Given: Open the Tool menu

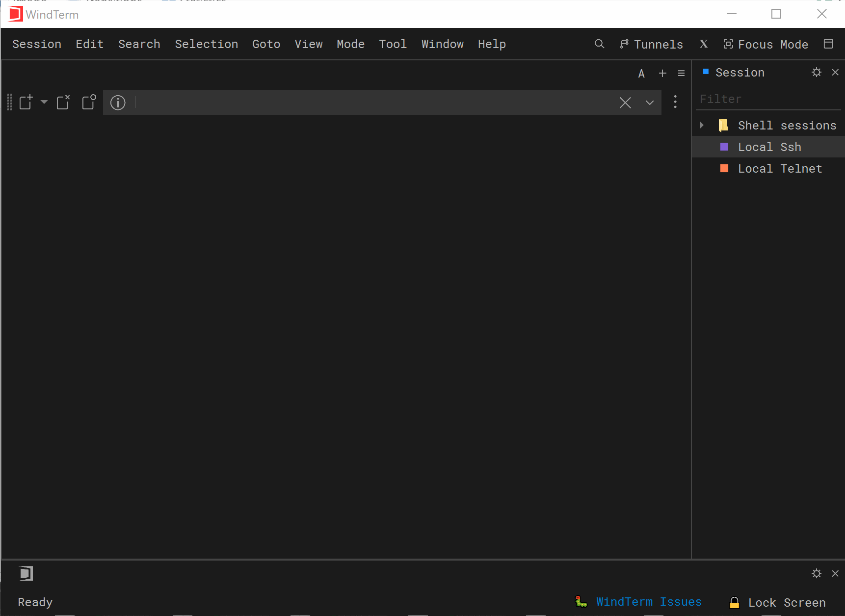Looking at the screenshot, I should pyautogui.click(x=393, y=44).
